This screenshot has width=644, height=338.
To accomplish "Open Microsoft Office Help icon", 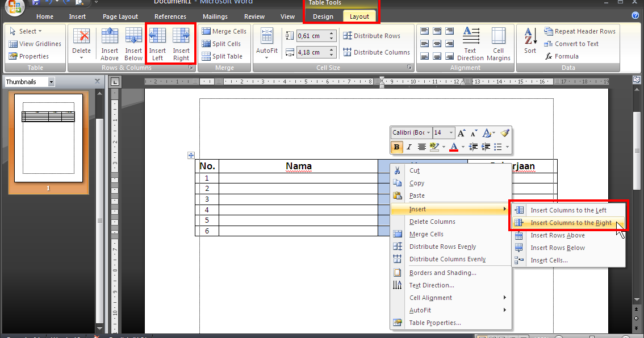I will pyautogui.click(x=635, y=15).
